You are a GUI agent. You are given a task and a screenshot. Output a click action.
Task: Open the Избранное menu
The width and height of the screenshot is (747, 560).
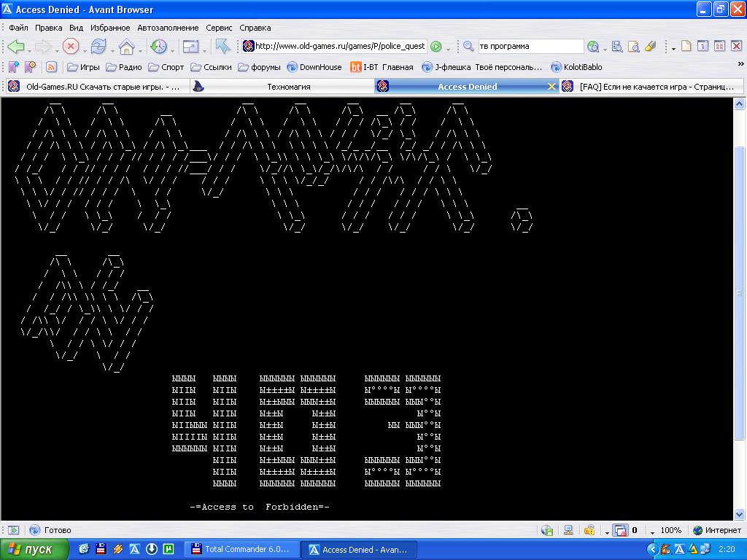coord(110,28)
